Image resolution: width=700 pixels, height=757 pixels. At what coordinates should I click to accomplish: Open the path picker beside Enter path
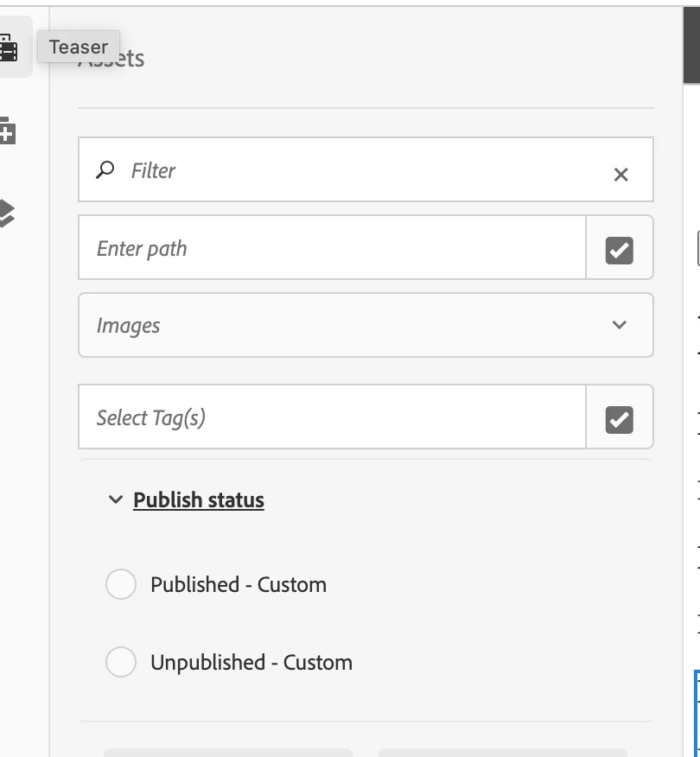click(x=620, y=250)
